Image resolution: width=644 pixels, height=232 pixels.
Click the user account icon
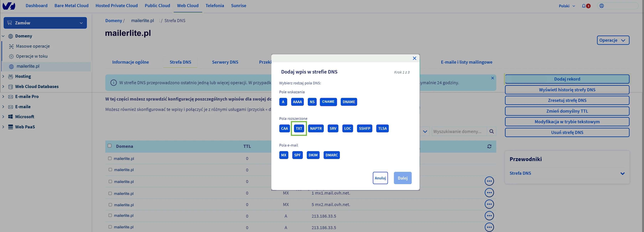(x=601, y=6)
